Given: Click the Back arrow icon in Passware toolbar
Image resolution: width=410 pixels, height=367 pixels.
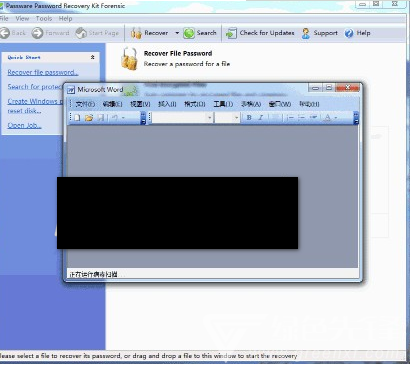Looking at the screenshot, I should [x=5, y=33].
